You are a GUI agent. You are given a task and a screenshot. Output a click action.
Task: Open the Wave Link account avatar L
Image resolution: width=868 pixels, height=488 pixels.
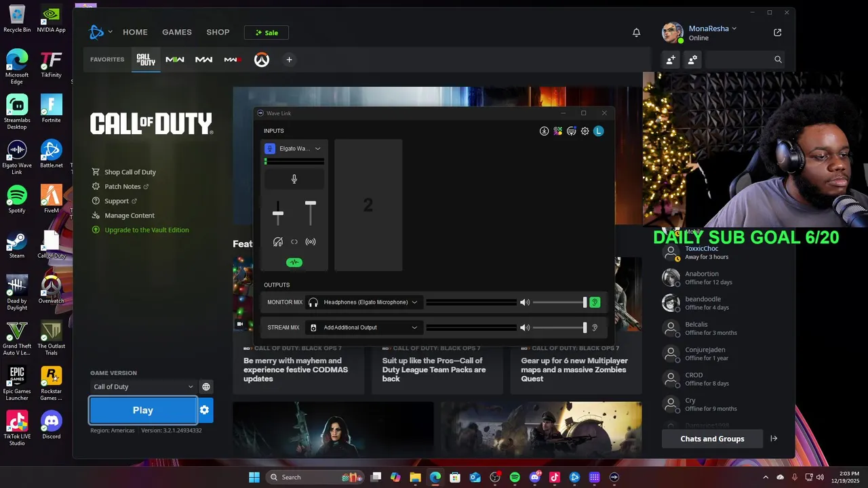[x=598, y=131]
